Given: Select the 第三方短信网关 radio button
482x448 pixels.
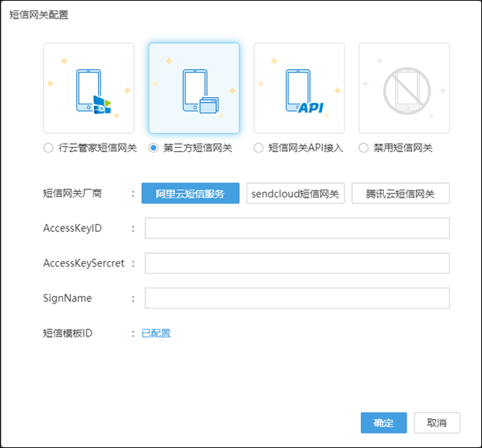Looking at the screenshot, I should pyautogui.click(x=154, y=148).
